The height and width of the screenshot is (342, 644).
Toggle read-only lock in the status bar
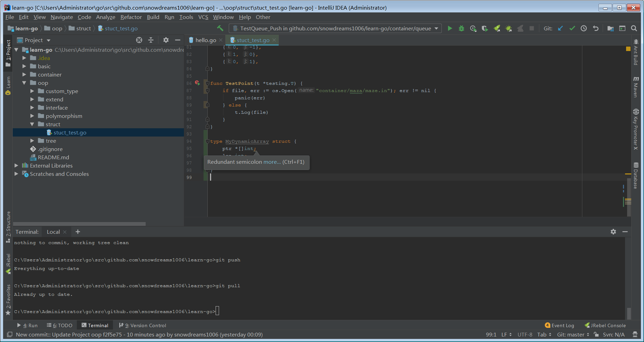596,335
